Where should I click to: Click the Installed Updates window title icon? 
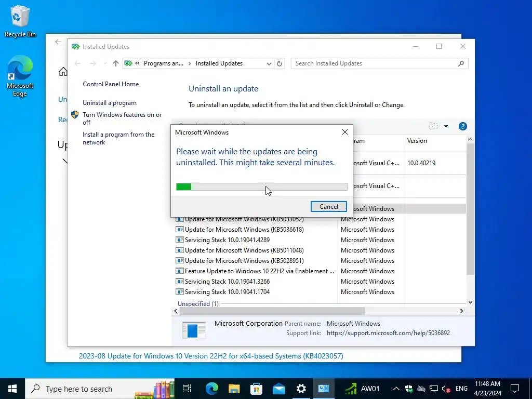click(x=75, y=46)
